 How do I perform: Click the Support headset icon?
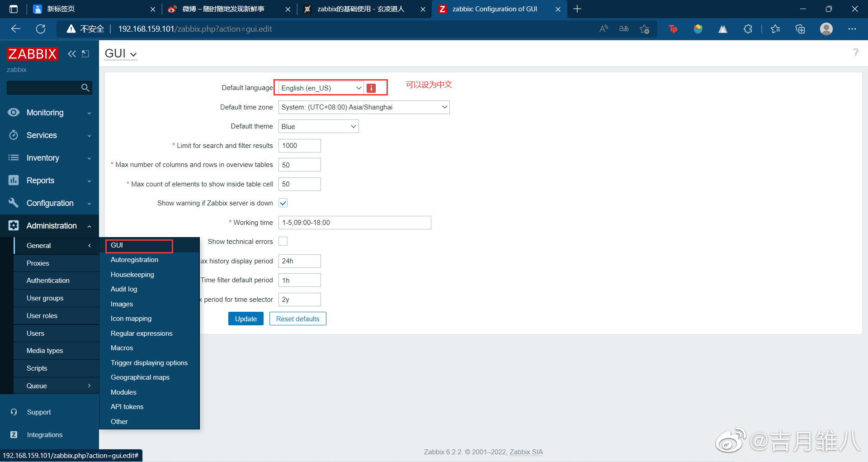14,412
